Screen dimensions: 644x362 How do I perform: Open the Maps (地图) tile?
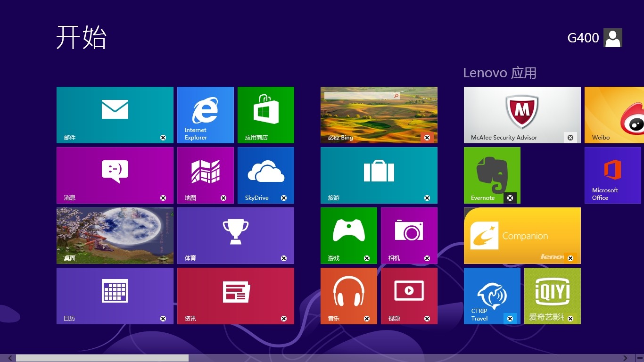[x=206, y=175]
